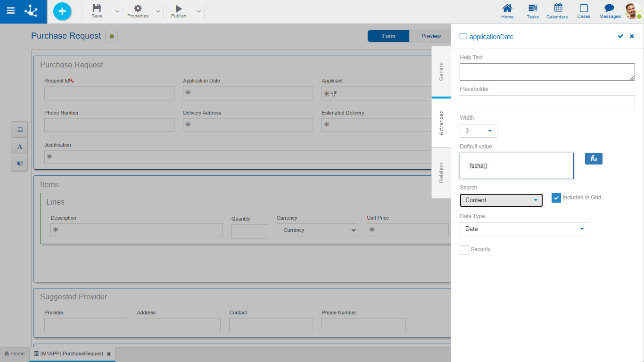This screenshot has width=644, height=362.
Task: Select the laptop device icon in left toolbar
Action: [x=20, y=130]
